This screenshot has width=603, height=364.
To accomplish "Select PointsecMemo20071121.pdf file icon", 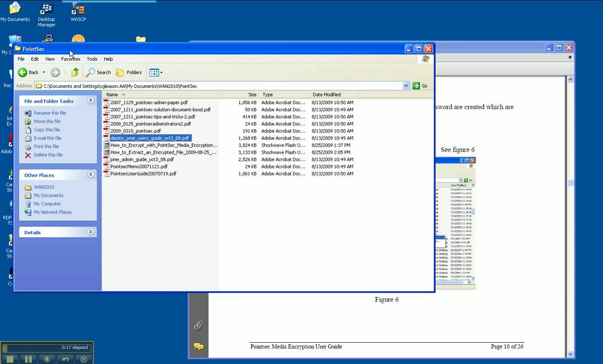I will (x=107, y=166).
